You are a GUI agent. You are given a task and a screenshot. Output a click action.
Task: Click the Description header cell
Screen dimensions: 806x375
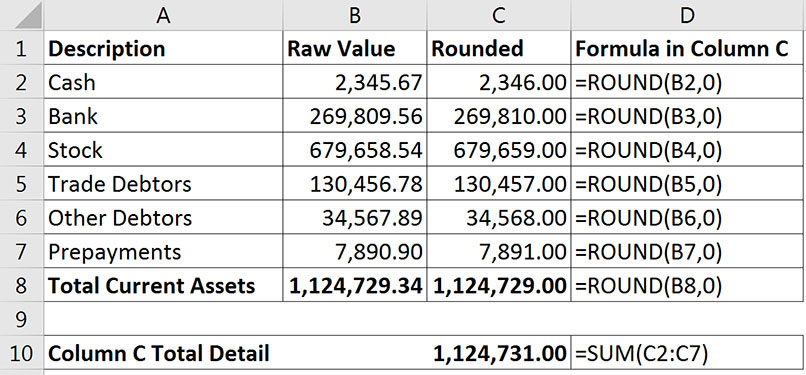163,48
